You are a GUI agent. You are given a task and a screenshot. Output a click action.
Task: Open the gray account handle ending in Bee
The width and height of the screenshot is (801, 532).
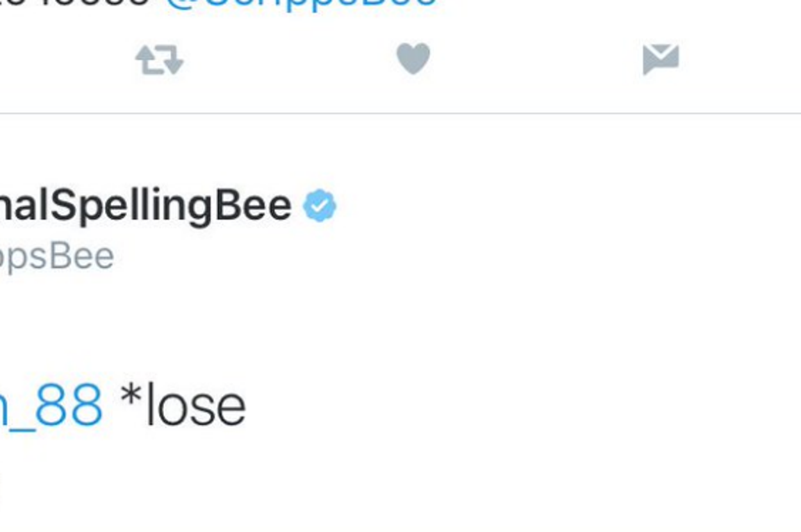56,256
